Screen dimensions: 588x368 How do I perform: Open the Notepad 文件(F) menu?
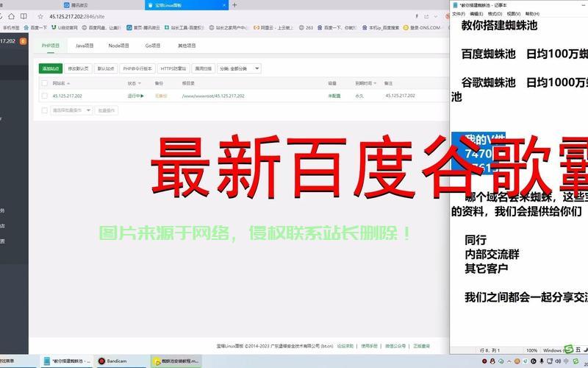(459, 14)
